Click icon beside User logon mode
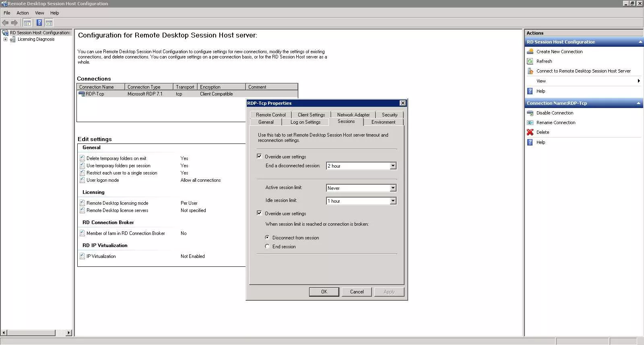This screenshot has height=345, width=644. pos(82,180)
